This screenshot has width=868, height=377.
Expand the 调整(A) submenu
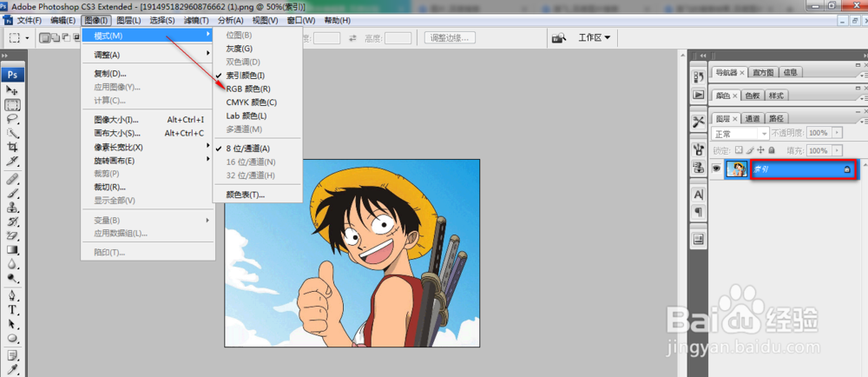[148, 55]
